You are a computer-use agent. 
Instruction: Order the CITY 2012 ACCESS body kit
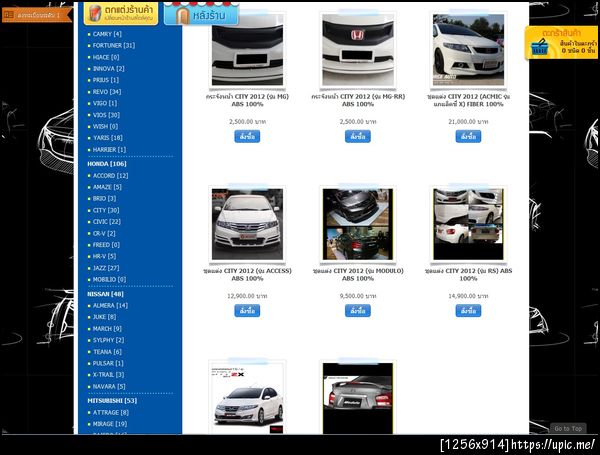click(x=247, y=311)
